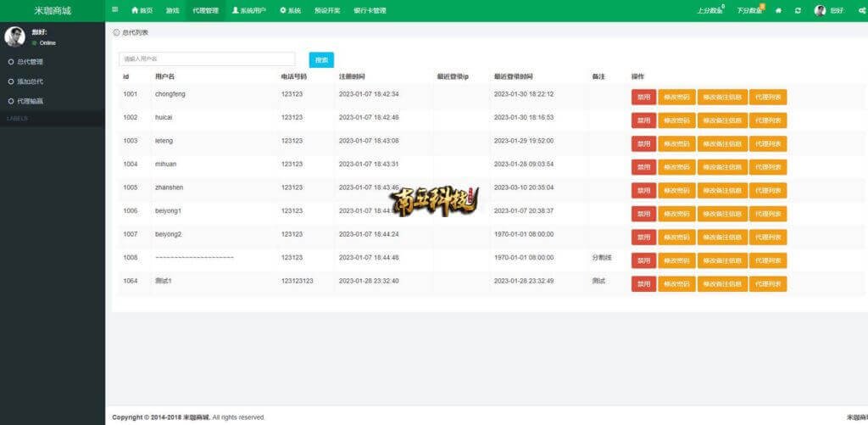Click the refresh icon in the header
The height and width of the screenshot is (425, 868).
coord(798,11)
